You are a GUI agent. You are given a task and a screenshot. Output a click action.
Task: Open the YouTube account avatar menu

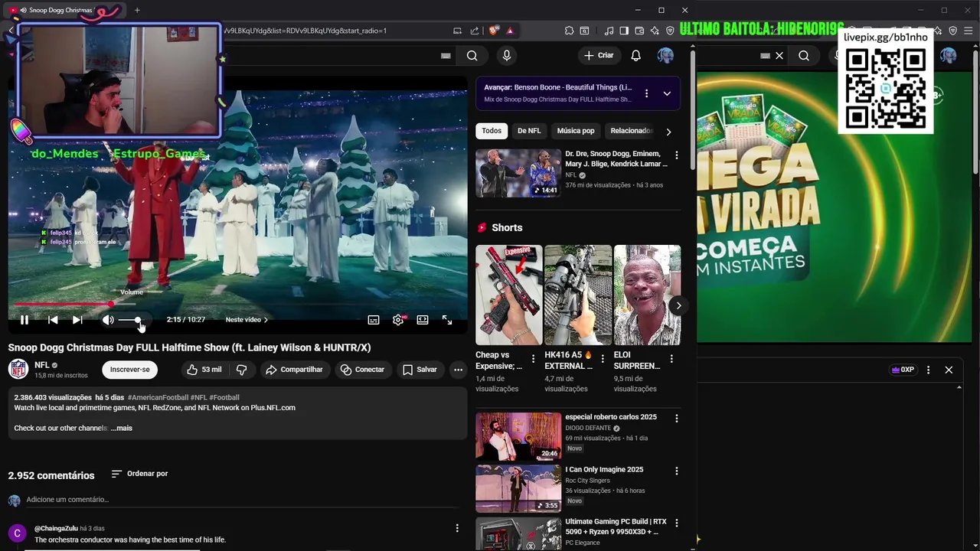(666, 55)
